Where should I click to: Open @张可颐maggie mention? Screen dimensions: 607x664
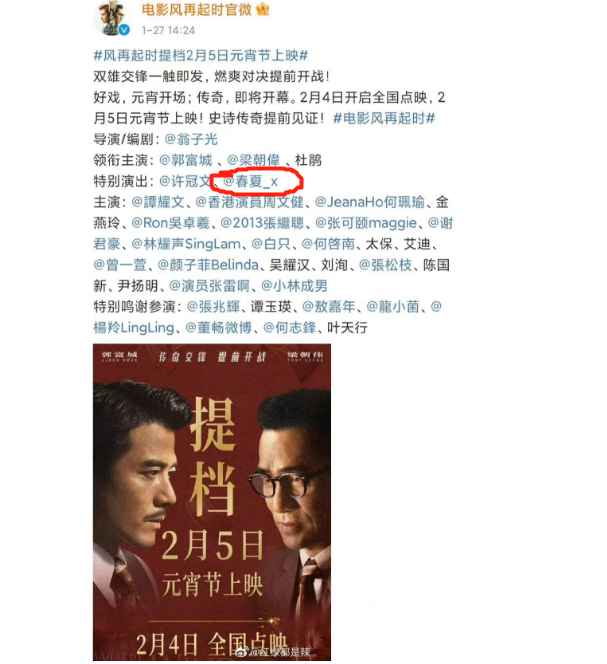(x=366, y=223)
